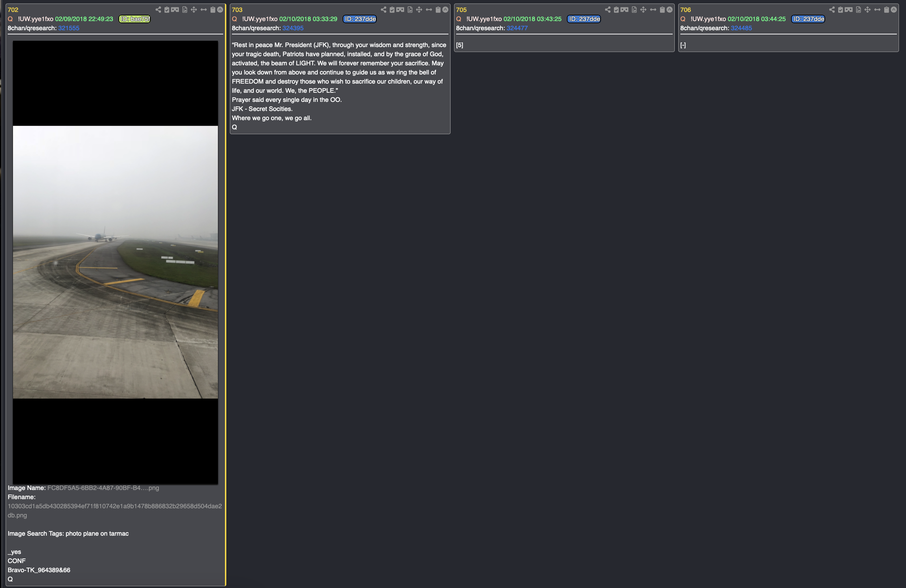
Task: Open the foggy tarmac plane image
Action: 115,262
